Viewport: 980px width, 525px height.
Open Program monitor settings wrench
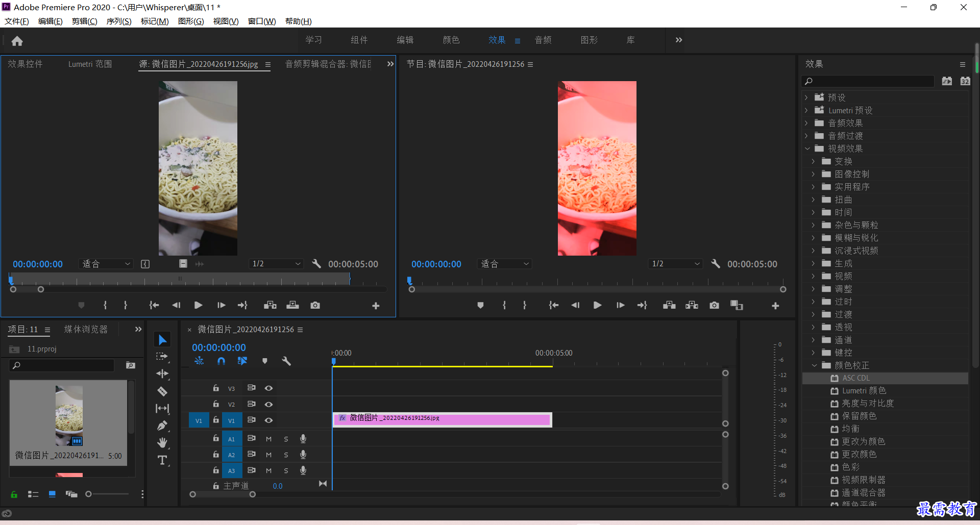pyautogui.click(x=716, y=264)
